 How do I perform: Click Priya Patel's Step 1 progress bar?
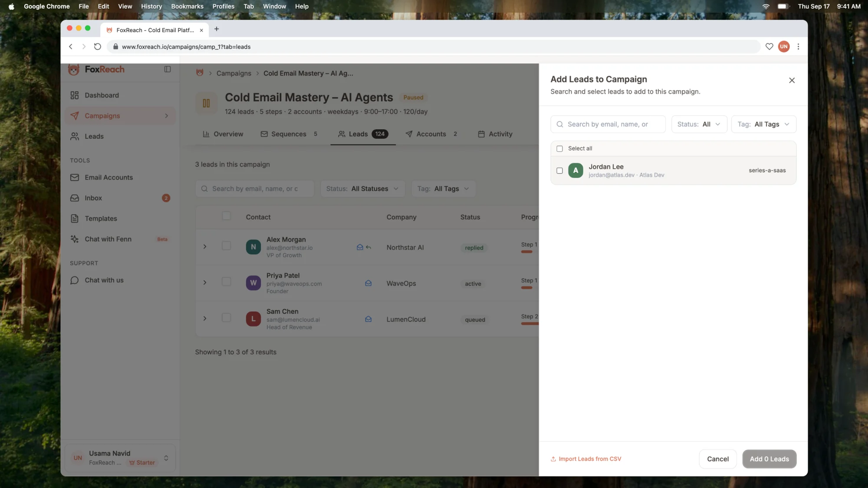527,288
